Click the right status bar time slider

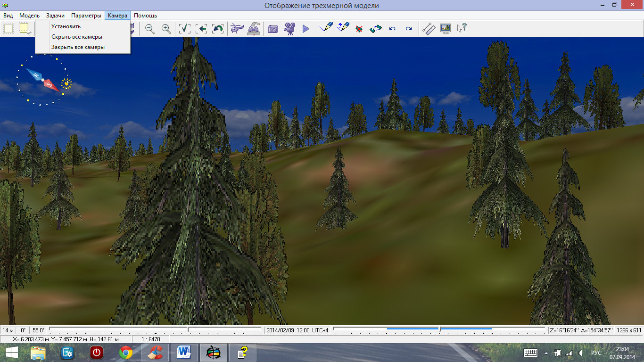pyautogui.click(x=439, y=330)
